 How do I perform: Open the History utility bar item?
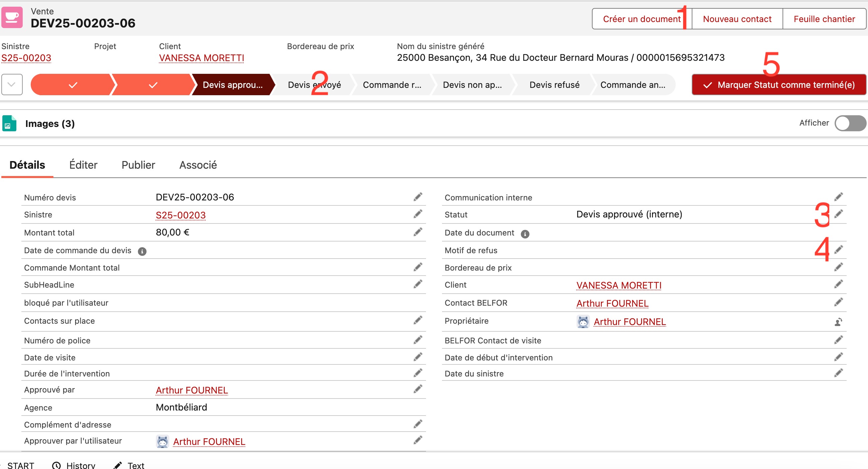coord(74,465)
